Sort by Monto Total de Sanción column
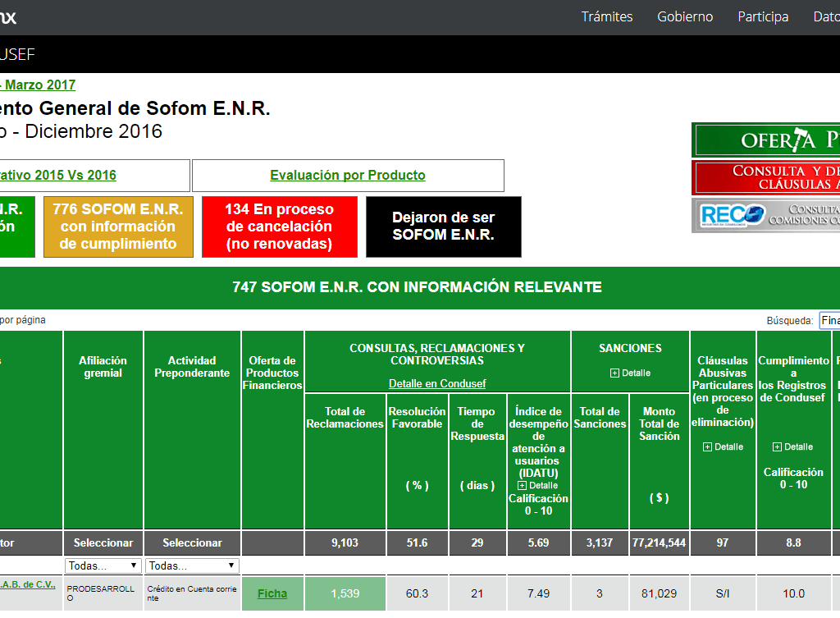Screen dimensions: 840x618 pyautogui.click(x=659, y=461)
